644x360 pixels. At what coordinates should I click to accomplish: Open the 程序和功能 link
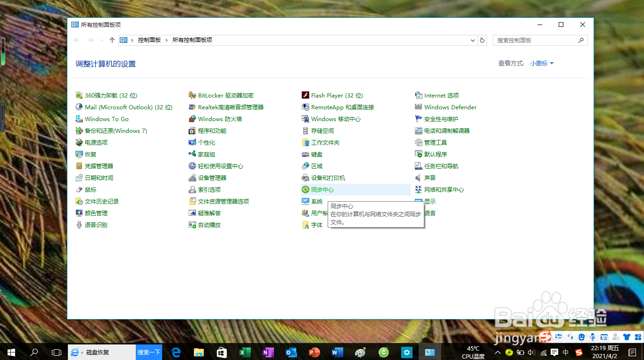point(212,131)
